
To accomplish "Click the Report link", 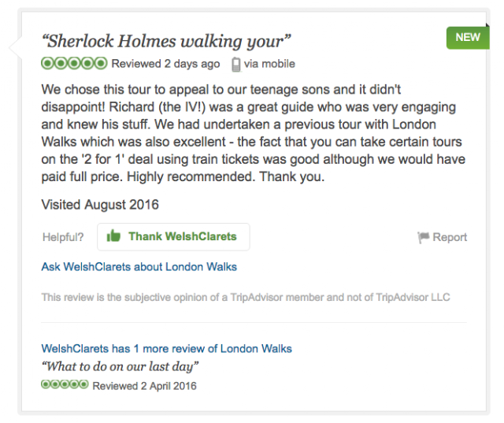I will point(450,237).
